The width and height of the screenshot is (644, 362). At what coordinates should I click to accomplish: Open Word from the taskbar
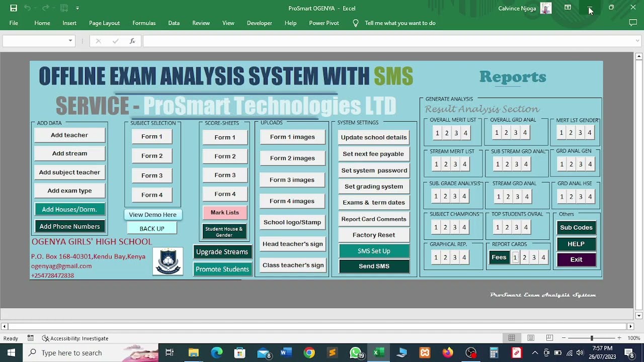pyautogui.click(x=286, y=353)
